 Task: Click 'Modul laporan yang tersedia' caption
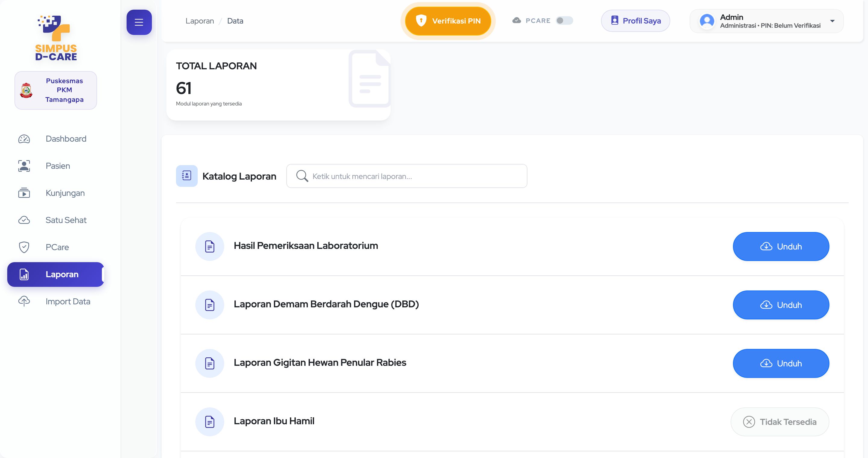click(x=209, y=104)
